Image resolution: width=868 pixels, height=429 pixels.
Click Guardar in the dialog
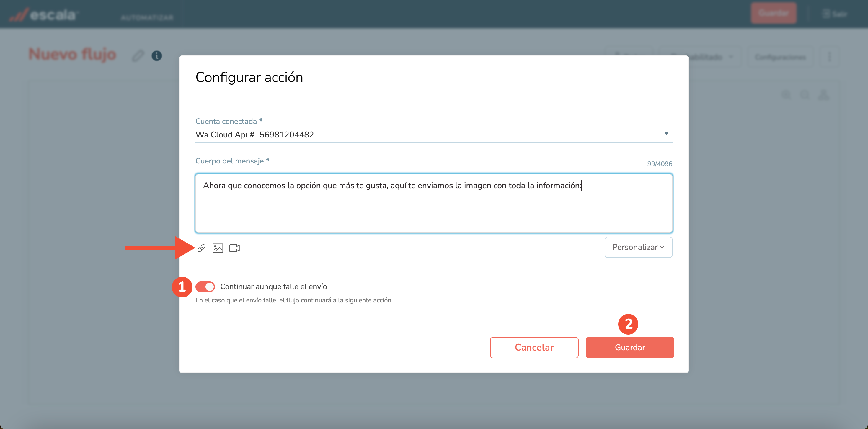(x=629, y=347)
